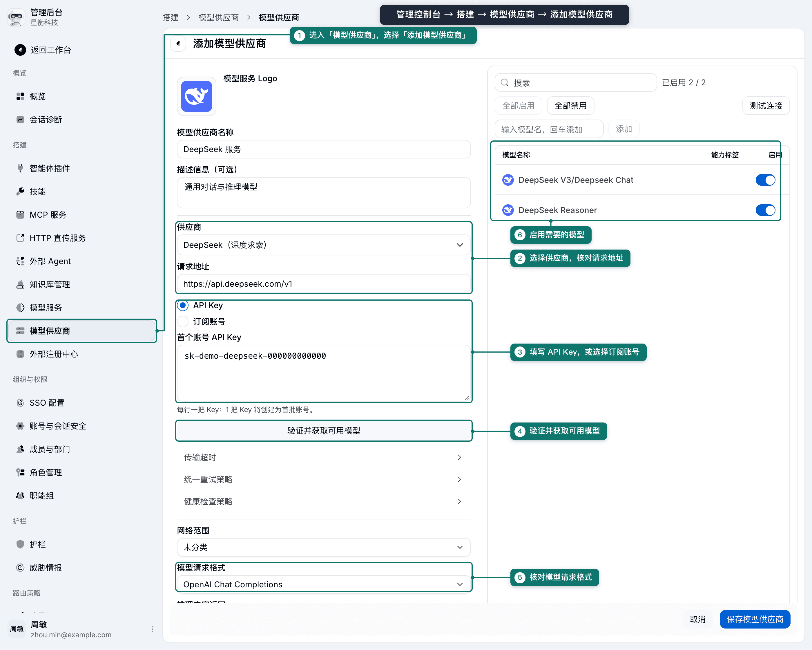This screenshot has width=812, height=650.
Task: Click the HTTP 直传服务 sidebar icon
Action: pyautogui.click(x=20, y=238)
